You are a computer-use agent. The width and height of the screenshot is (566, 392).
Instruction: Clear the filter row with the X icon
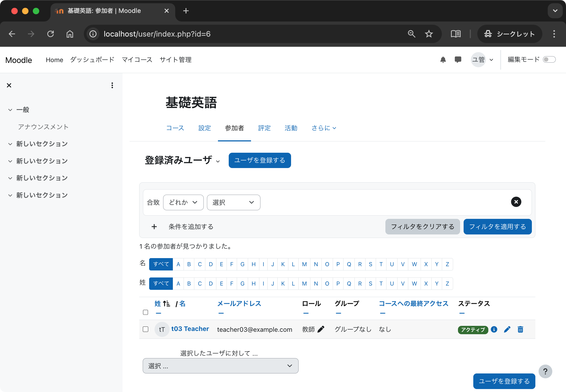coord(516,202)
